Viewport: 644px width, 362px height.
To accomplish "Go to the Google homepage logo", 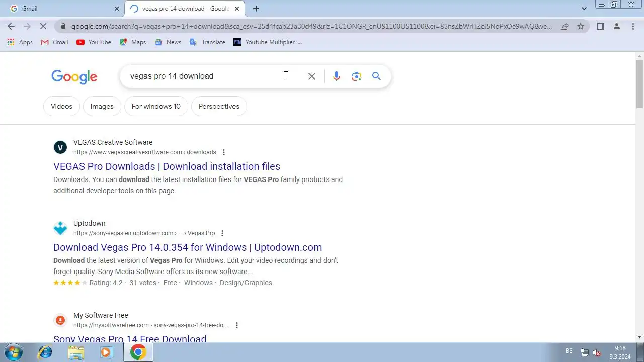I will pos(74,76).
